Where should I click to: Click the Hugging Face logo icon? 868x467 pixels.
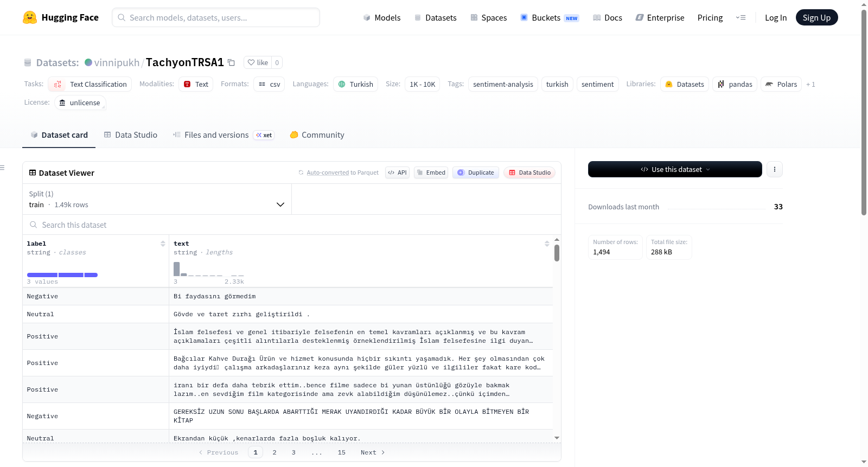point(30,17)
